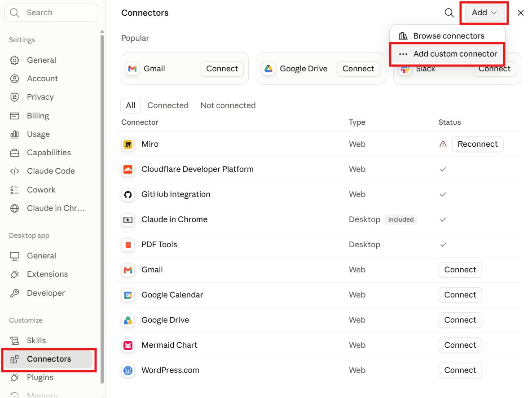Click the Claude in Chrome connector icon
This screenshot has height=398, width=532.
128,220
